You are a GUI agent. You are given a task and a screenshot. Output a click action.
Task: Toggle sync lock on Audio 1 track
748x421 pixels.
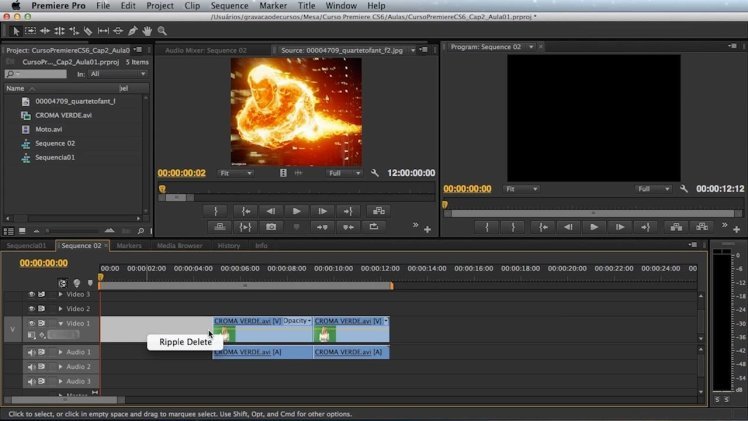coord(42,352)
